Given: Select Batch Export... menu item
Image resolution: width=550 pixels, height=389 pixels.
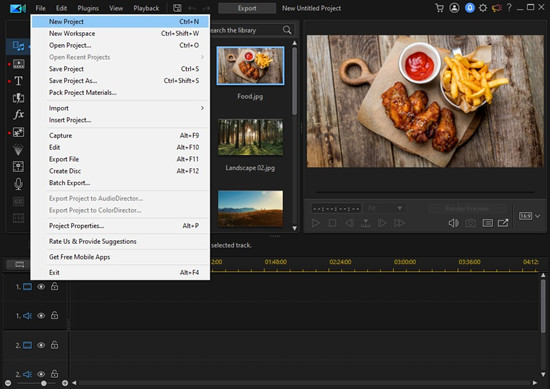Looking at the screenshot, I should [121, 183].
